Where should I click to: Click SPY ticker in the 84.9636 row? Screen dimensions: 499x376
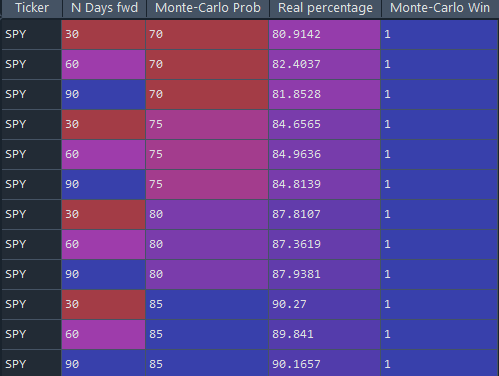coord(31,154)
